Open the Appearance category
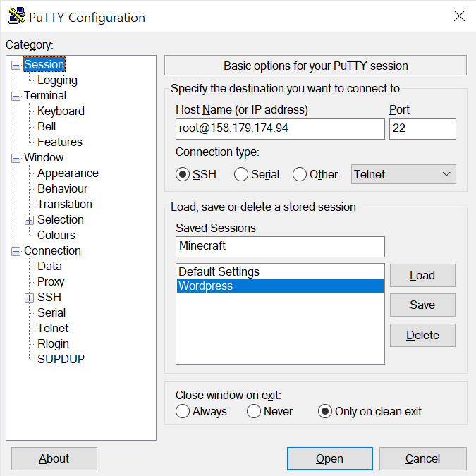 coord(68,173)
